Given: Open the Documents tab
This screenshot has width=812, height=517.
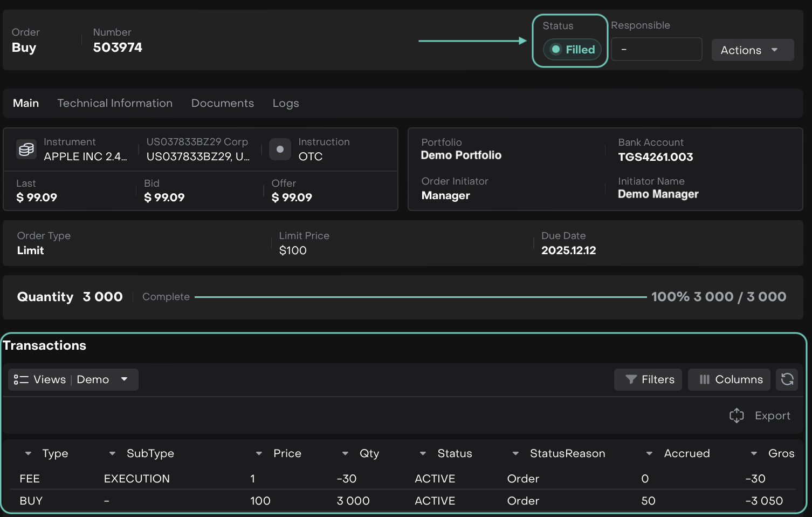Looking at the screenshot, I should tap(222, 103).
